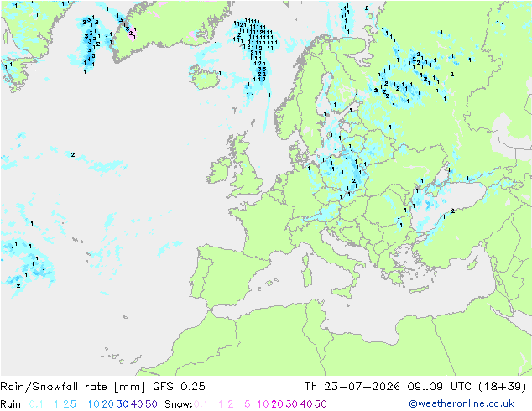This screenshot has height=411, width=532.
Task: Pick the Snow legend 1 value
Action: pos(221,404)
